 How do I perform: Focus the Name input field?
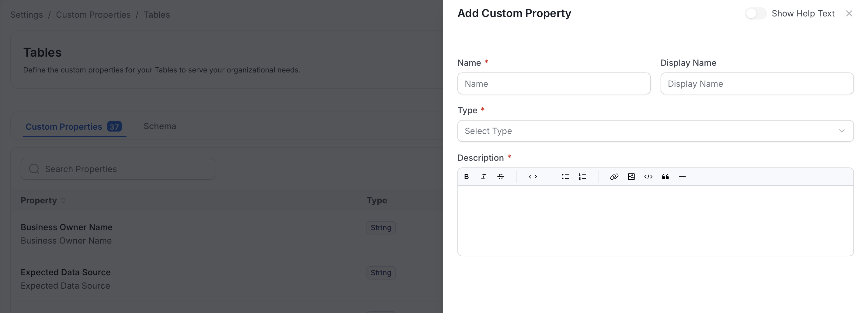coord(554,83)
